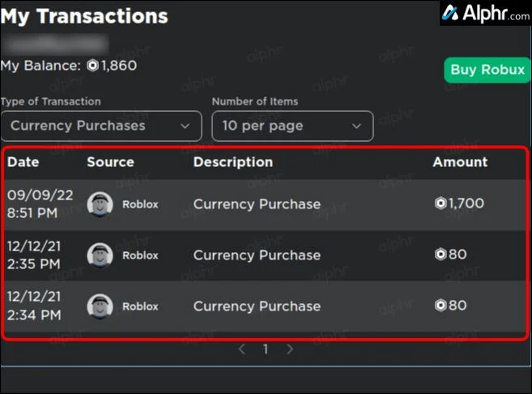Click Roblox avatar in 2:35 PM transaction row
This screenshot has width=532, height=394.
coord(99,255)
